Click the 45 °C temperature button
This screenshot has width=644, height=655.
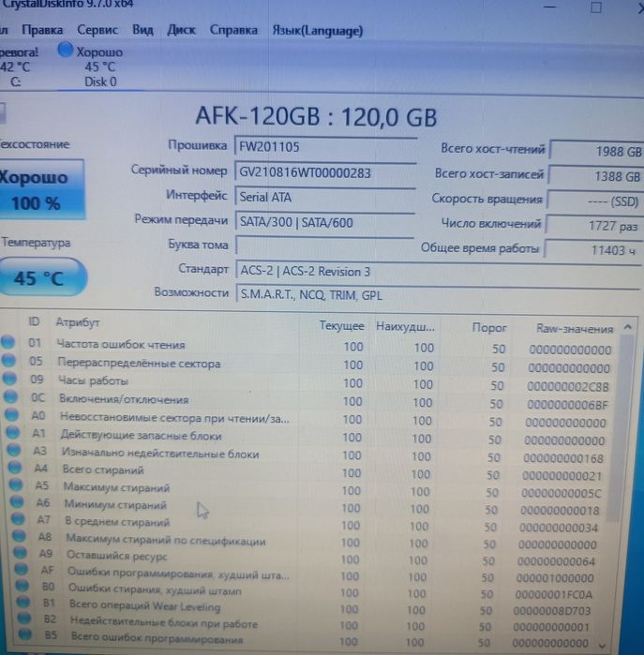41,277
